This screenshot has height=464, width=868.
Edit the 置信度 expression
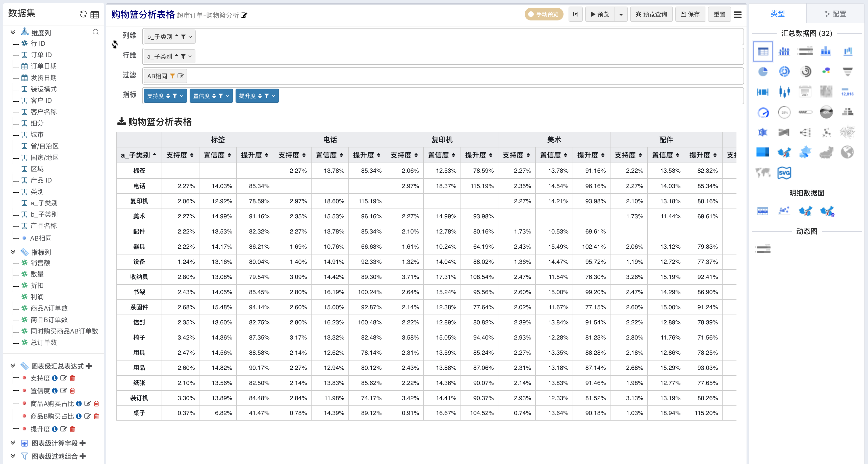click(x=63, y=391)
